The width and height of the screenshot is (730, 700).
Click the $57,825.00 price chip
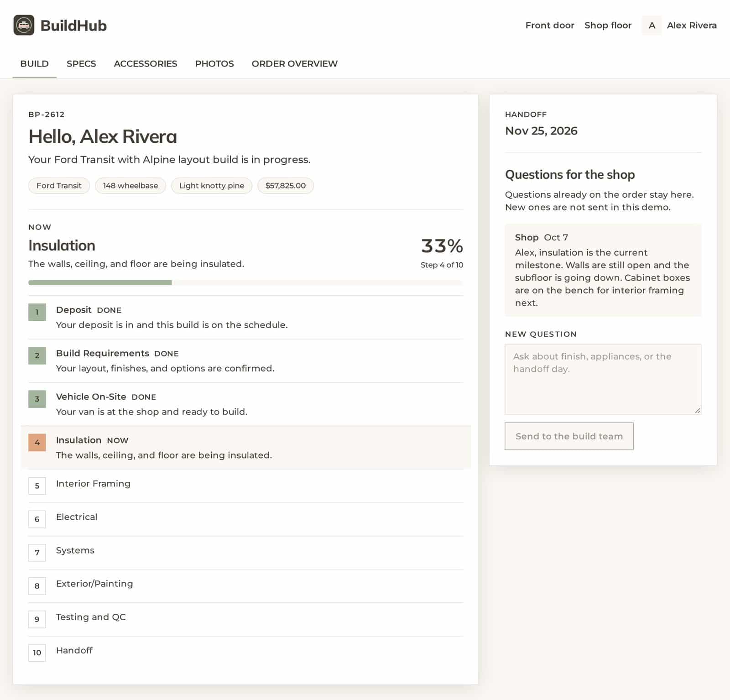286,185
